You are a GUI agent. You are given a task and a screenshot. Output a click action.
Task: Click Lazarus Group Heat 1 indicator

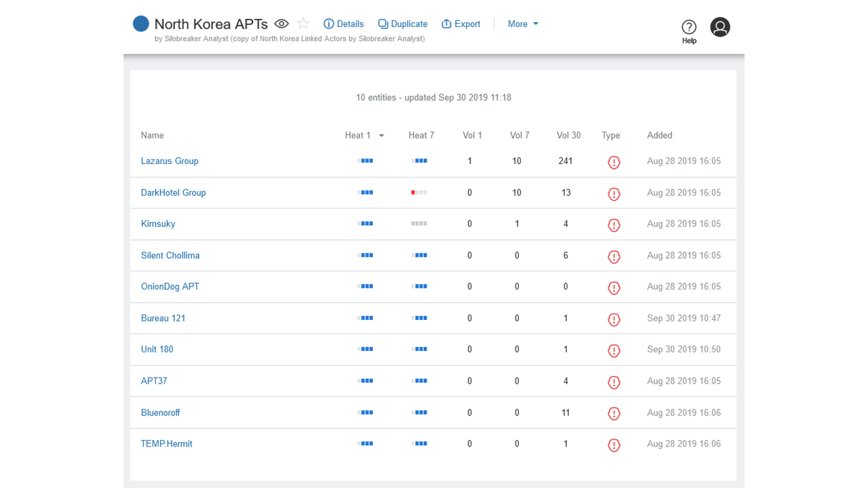tap(366, 161)
